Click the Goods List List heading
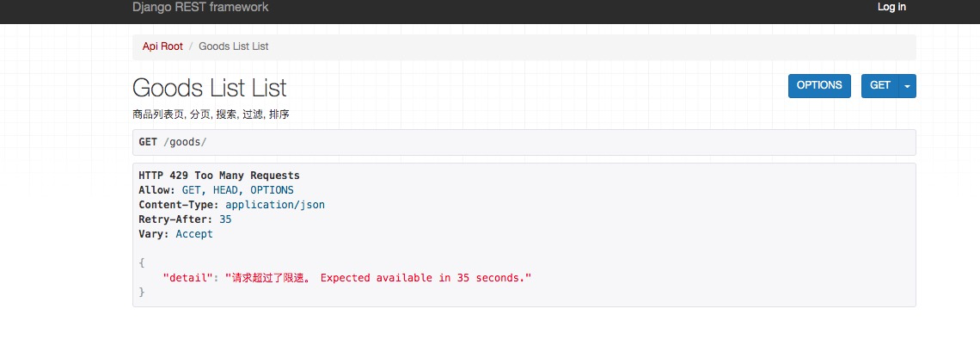This screenshot has height=352, width=980. 210,88
